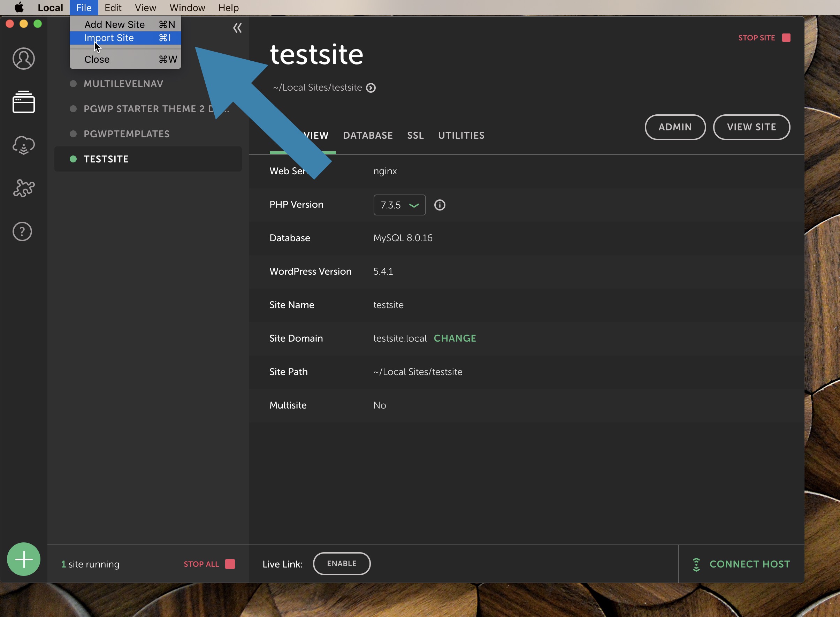Click Change next to testsite.local domain
Viewport: 840px width, 617px height.
[x=455, y=338]
